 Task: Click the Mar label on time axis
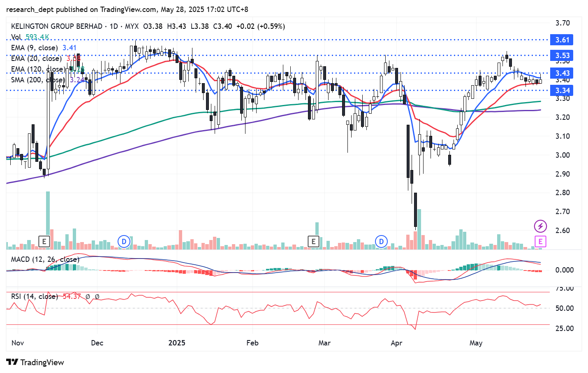(x=324, y=343)
